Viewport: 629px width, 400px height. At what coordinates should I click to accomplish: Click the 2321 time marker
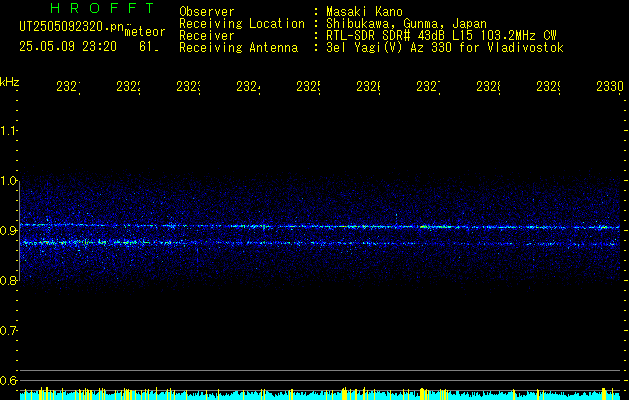pyautogui.click(x=68, y=87)
